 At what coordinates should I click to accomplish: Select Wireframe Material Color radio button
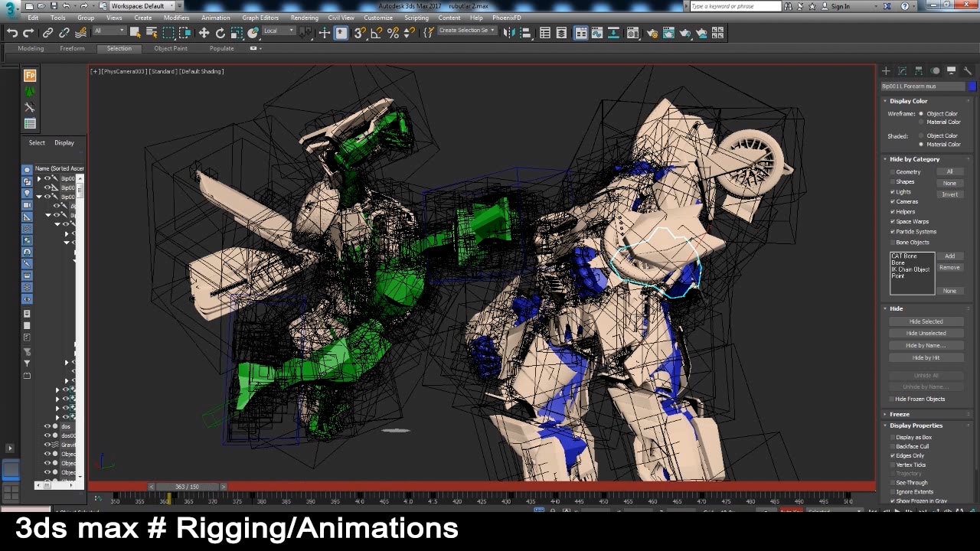pos(921,122)
